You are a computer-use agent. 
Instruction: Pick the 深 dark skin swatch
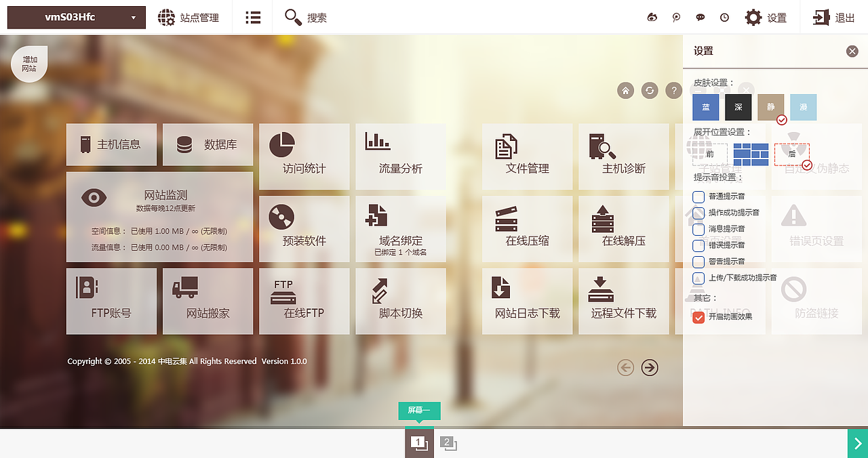[738, 107]
